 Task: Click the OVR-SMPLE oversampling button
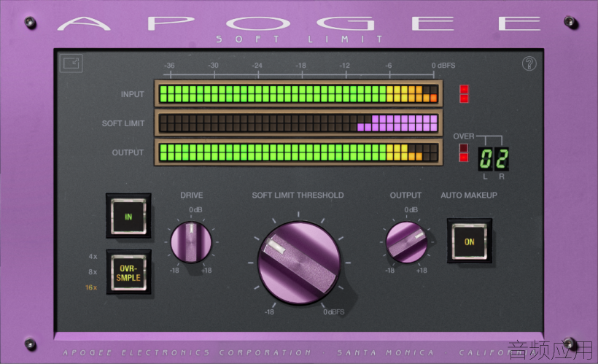128,272
